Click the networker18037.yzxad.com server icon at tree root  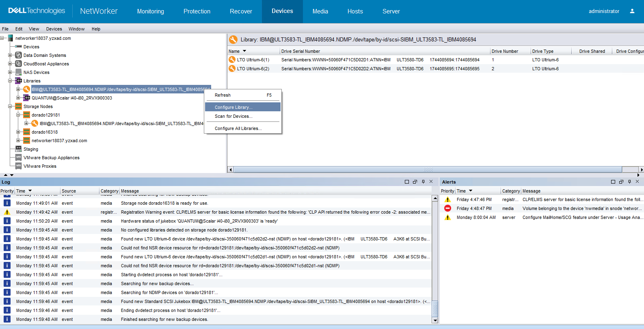[10, 38]
